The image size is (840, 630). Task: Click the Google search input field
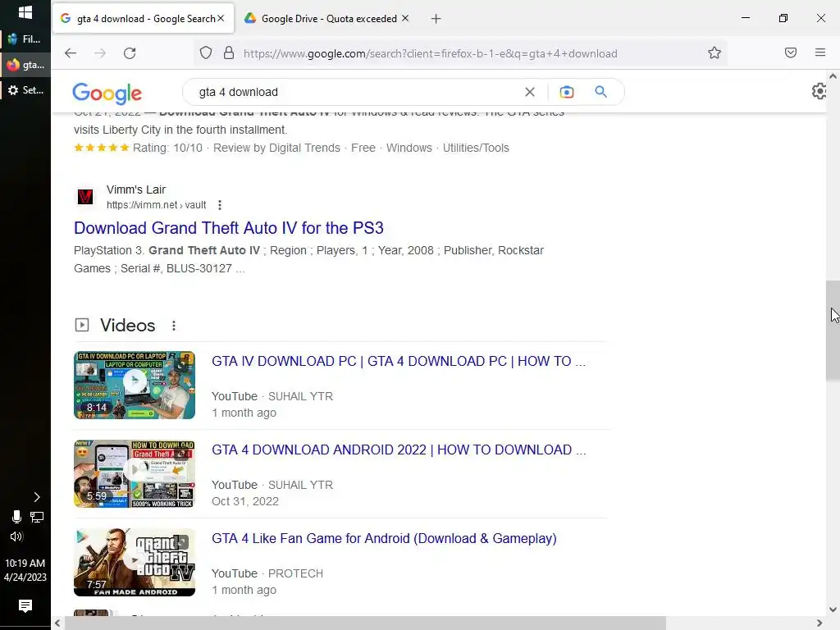pos(354,92)
